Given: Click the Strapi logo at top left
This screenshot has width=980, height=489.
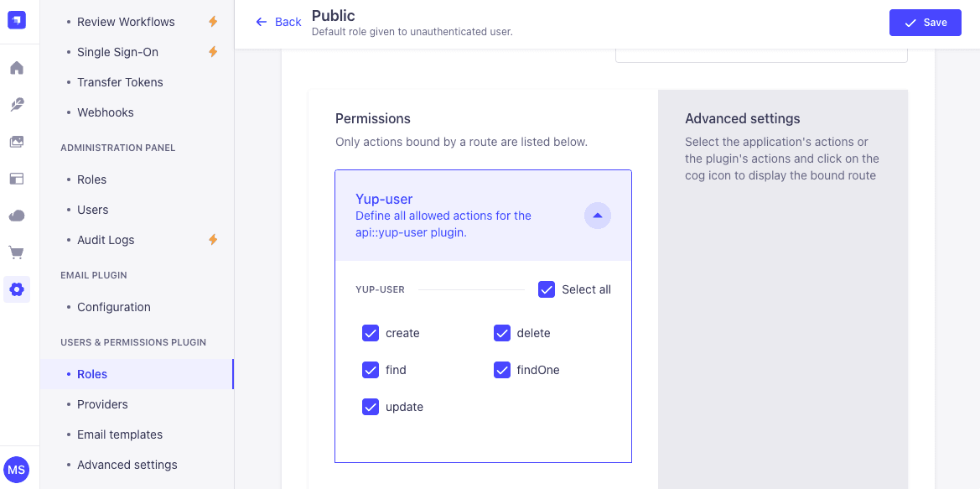Looking at the screenshot, I should tap(17, 19).
